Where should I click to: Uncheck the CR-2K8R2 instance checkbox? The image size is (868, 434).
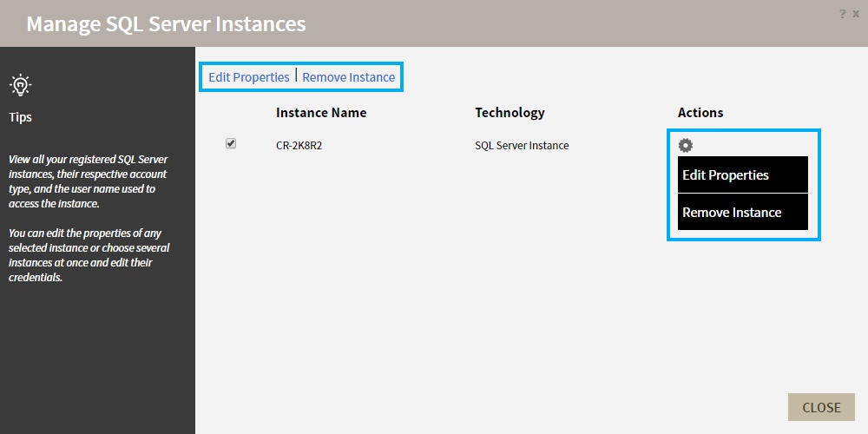pos(231,144)
